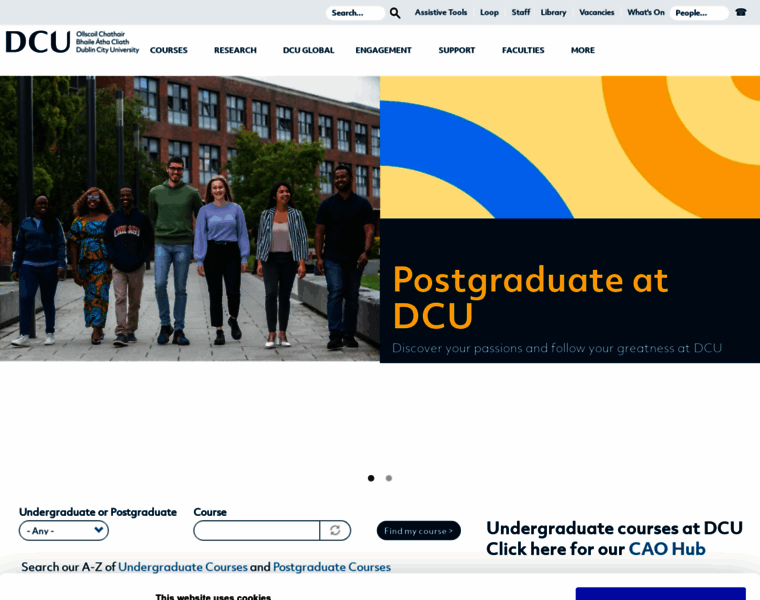Focus the People search field
760x600 pixels.
(699, 13)
